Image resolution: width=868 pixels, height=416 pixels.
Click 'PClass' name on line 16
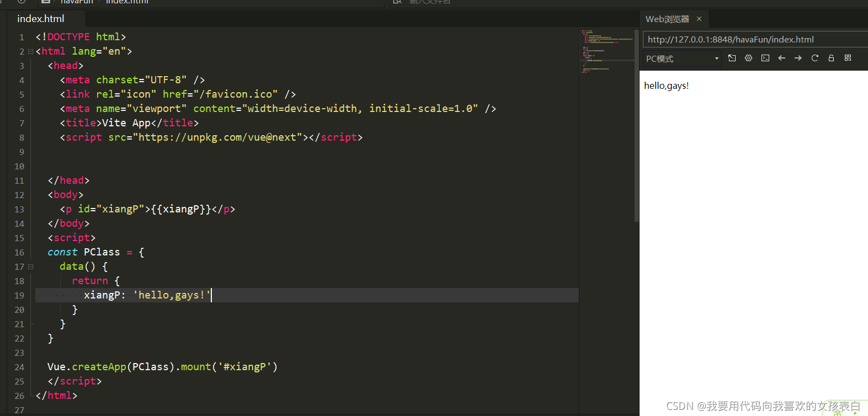click(x=102, y=252)
